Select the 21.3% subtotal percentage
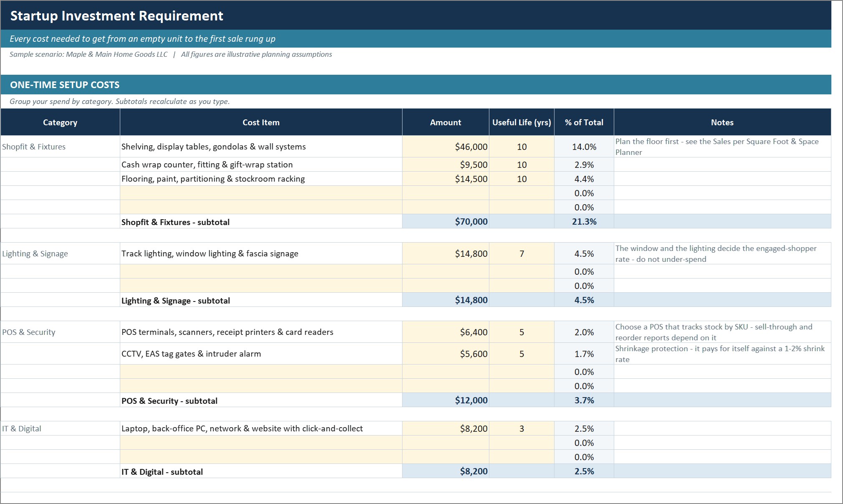This screenshot has width=843, height=504. (584, 221)
